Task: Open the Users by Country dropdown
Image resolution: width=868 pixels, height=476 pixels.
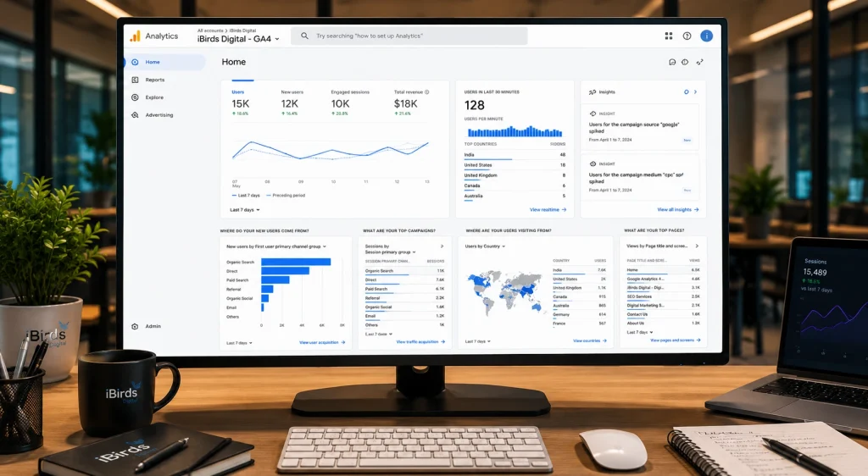Action: click(x=485, y=246)
